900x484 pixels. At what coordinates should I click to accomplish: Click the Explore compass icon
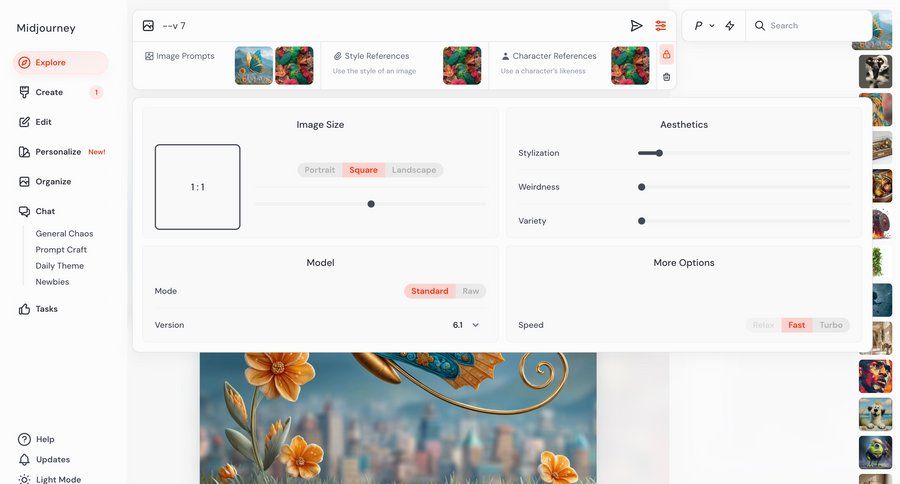tap(24, 63)
